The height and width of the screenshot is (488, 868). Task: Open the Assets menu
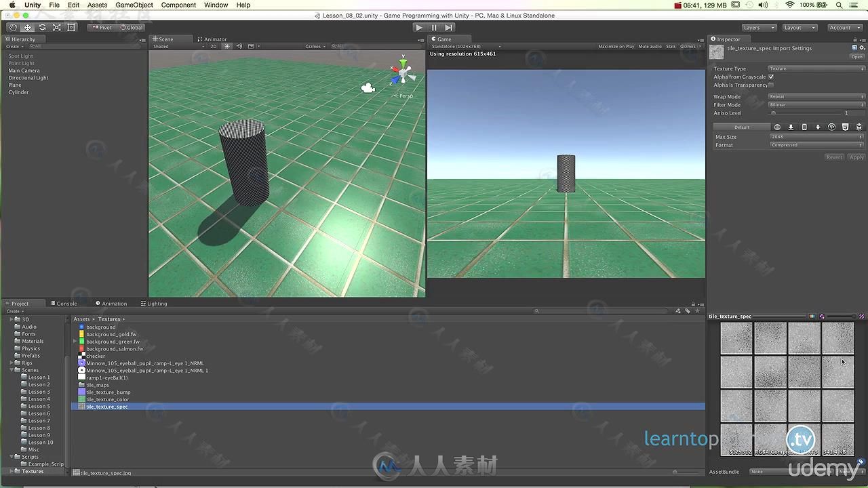pyautogui.click(x=97, y=5)
